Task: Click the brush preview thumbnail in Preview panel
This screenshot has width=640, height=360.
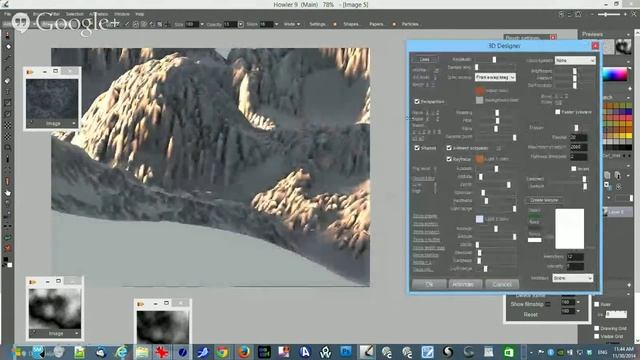Action: 623,47
